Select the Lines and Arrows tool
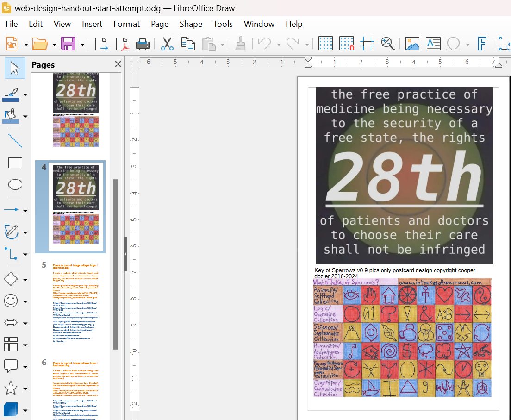Screen dimensions: 511x420 (11, 210)
